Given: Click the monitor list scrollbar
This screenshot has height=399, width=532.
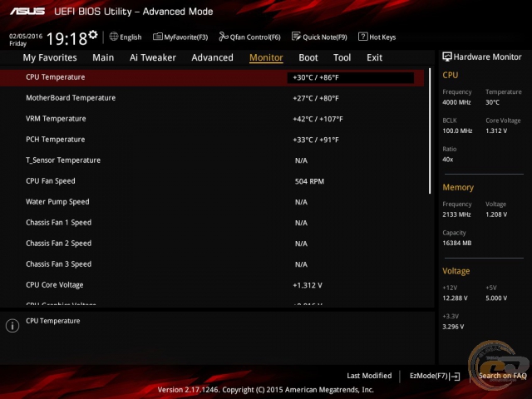Looking at the screenshot, I should tap(430, 131).
